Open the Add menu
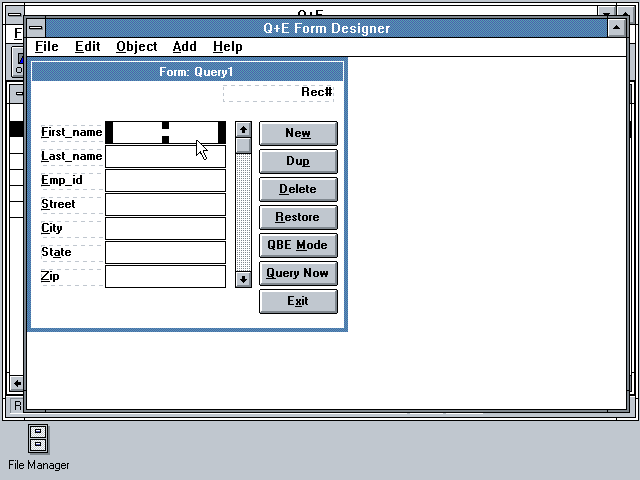Image resolution: width=640 pixels, height=480 pixels. tap(184, 47)
